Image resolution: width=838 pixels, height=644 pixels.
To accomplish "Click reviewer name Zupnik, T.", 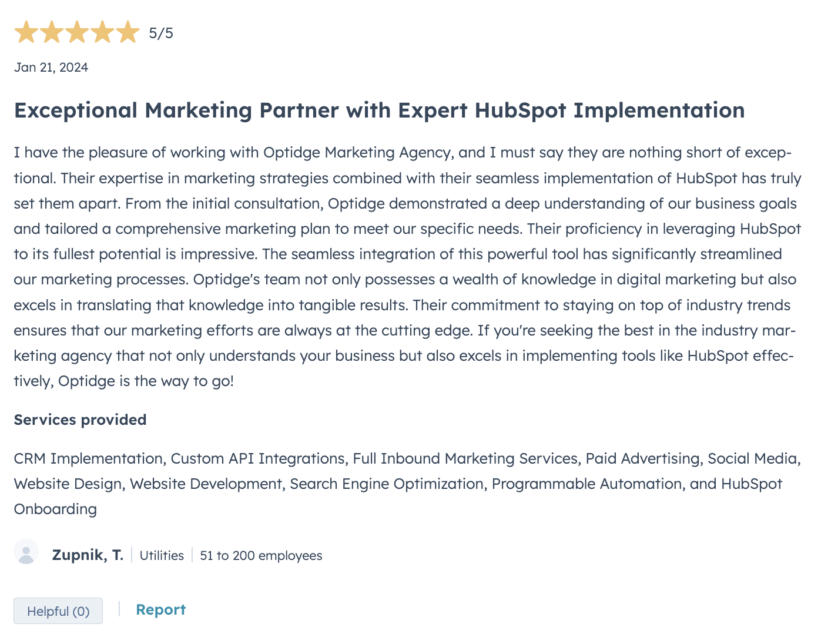I will tap(88, 555).
